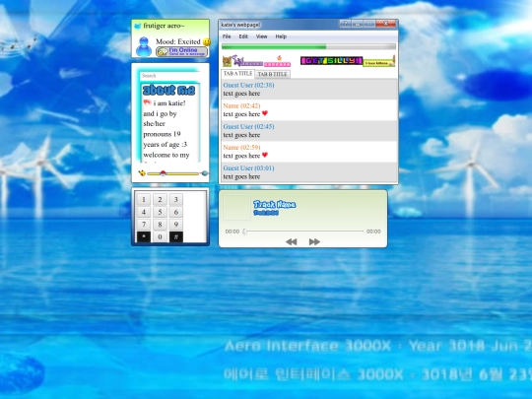Click the seek bar handle in music player
Viewport: 532px width, 399px height.
click(x=244, y=232)
